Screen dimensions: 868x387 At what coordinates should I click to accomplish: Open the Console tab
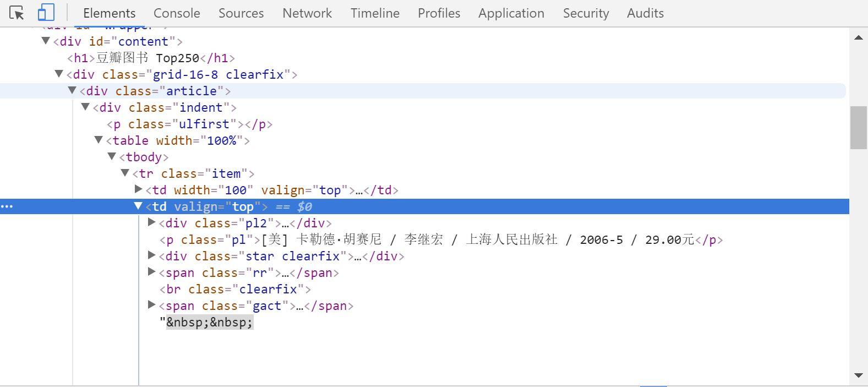(177, 13)
